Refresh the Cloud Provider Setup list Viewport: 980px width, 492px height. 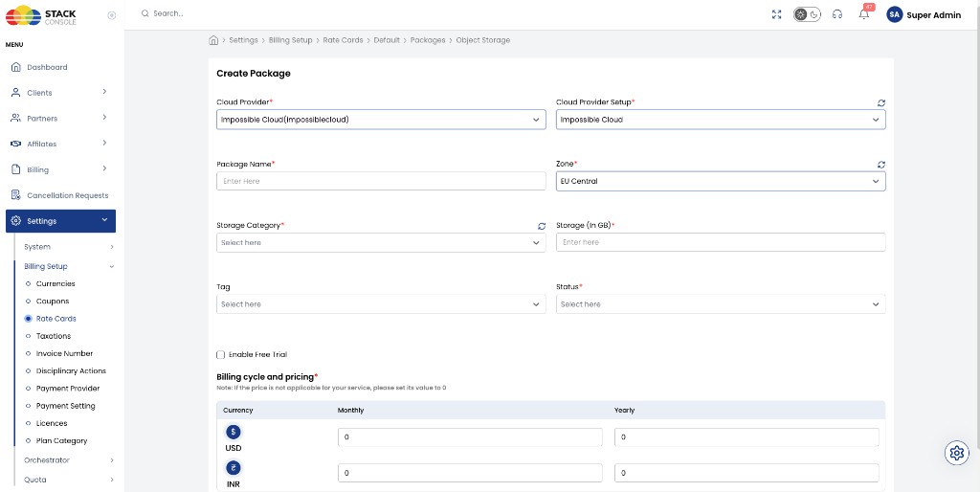point(881,102)
